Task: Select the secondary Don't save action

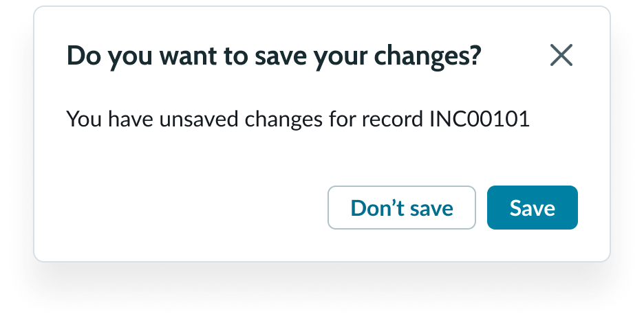Action: coord(402,208)
